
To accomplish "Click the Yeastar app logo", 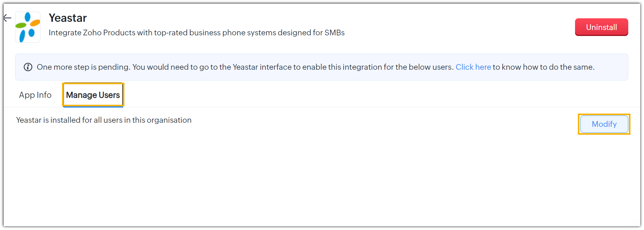I will click(28, 27).
